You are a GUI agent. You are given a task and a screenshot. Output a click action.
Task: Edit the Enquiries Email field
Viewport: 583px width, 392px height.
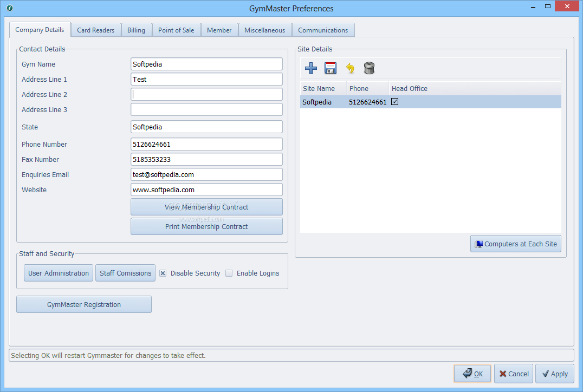click(206, 175)
